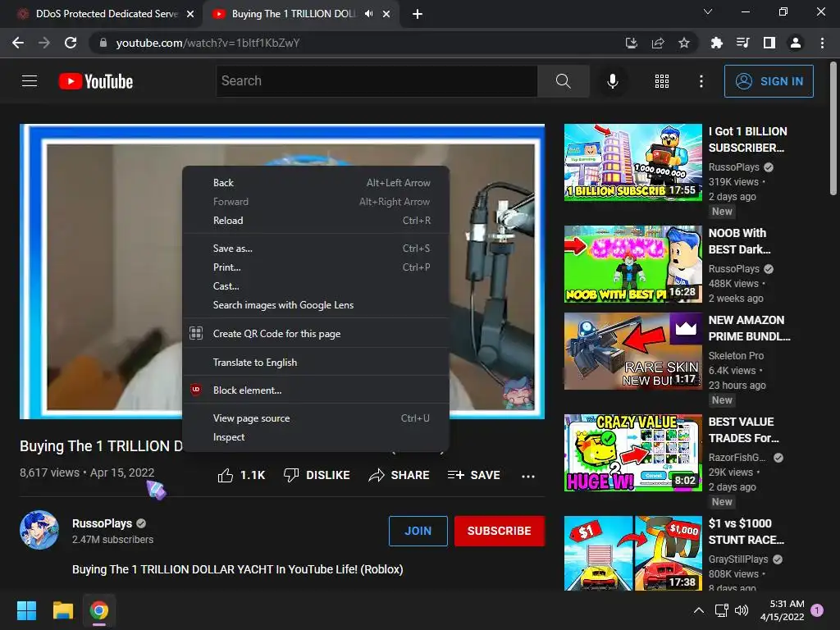Click Chrome icon in taskbar
Image resolution: width=840 pixels, height=630 pixels.
click(x=99, y=610)
